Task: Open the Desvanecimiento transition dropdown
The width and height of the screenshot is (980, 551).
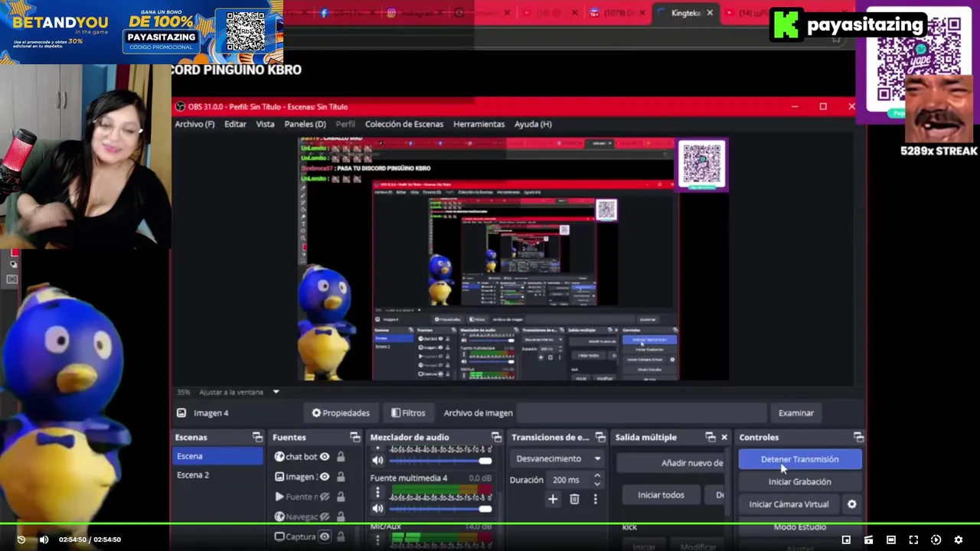Action: pos(558,459)
